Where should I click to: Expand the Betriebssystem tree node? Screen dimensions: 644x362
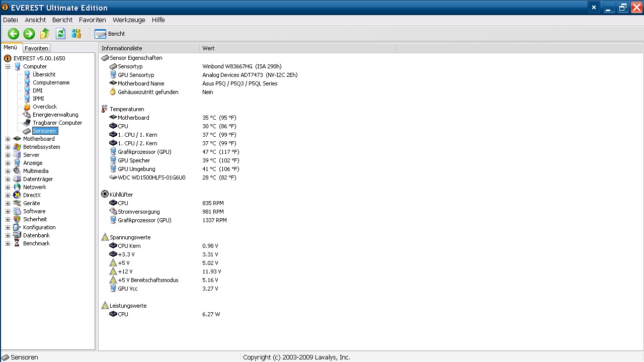[8, 147]
